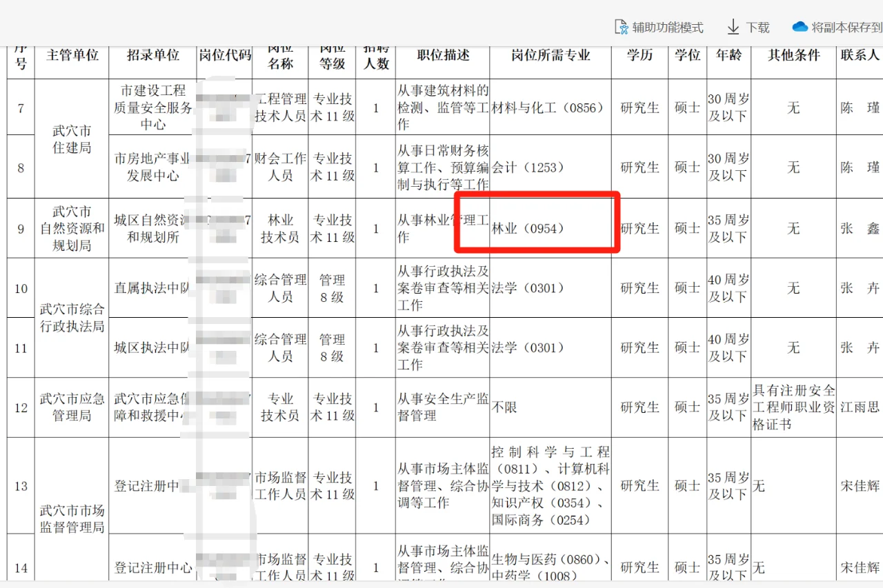Click the OneDrive cloud save-copy icon

[x=800, y=27]
